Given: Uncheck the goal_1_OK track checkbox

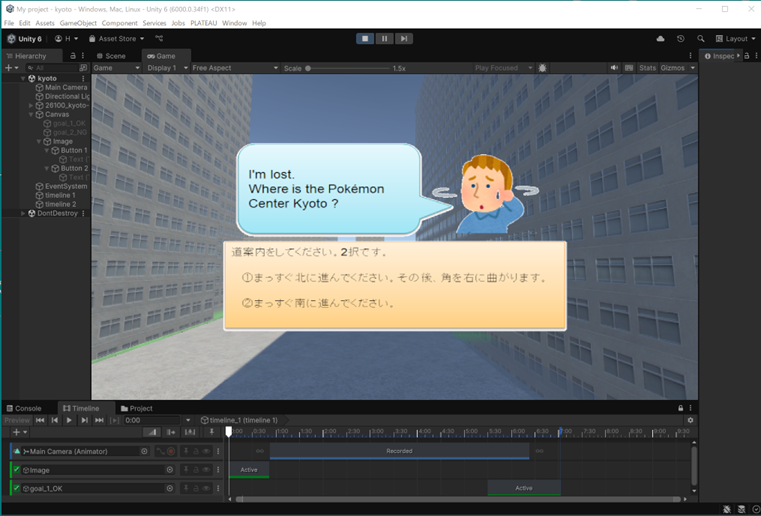Looking at the screenshot, I should click(x=17, y=488).
